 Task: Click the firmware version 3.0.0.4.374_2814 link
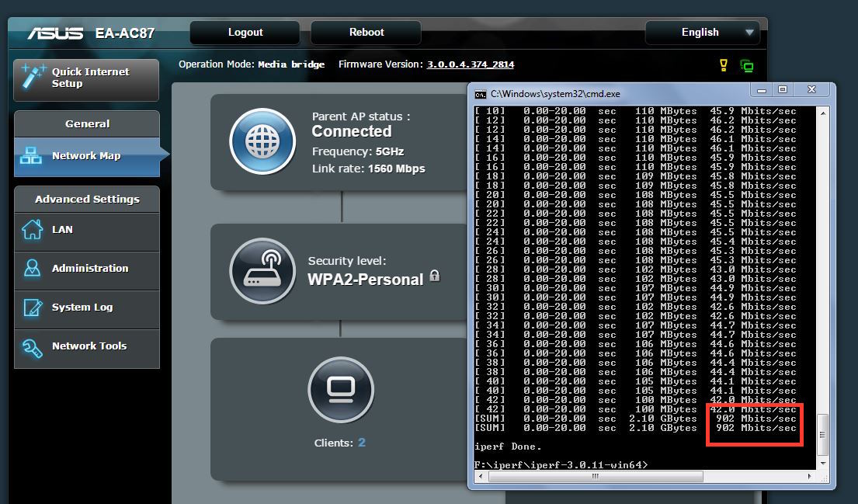click(x=470, y=64)
